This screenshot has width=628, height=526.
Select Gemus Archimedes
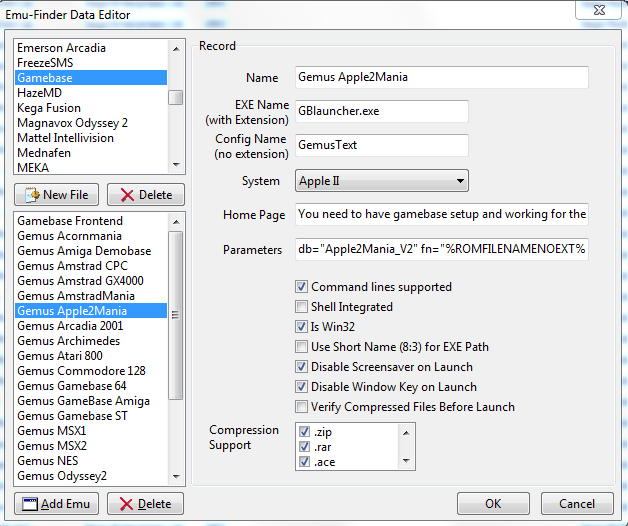click(x=91, y=341)
